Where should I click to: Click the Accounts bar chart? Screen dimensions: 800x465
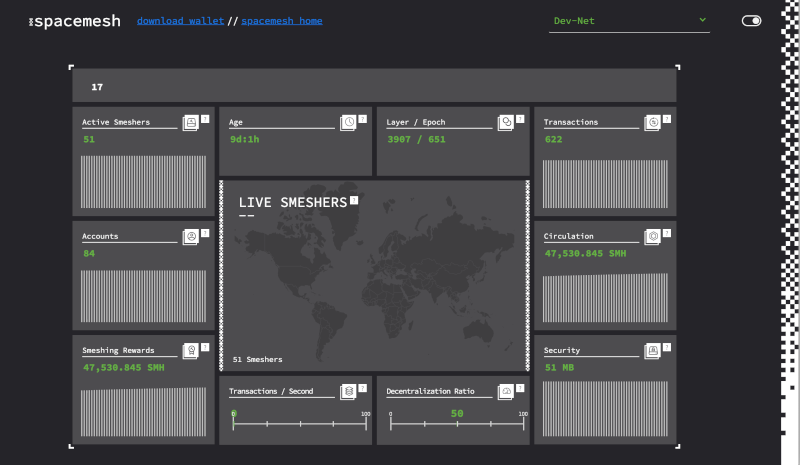[x=143, y=296]
